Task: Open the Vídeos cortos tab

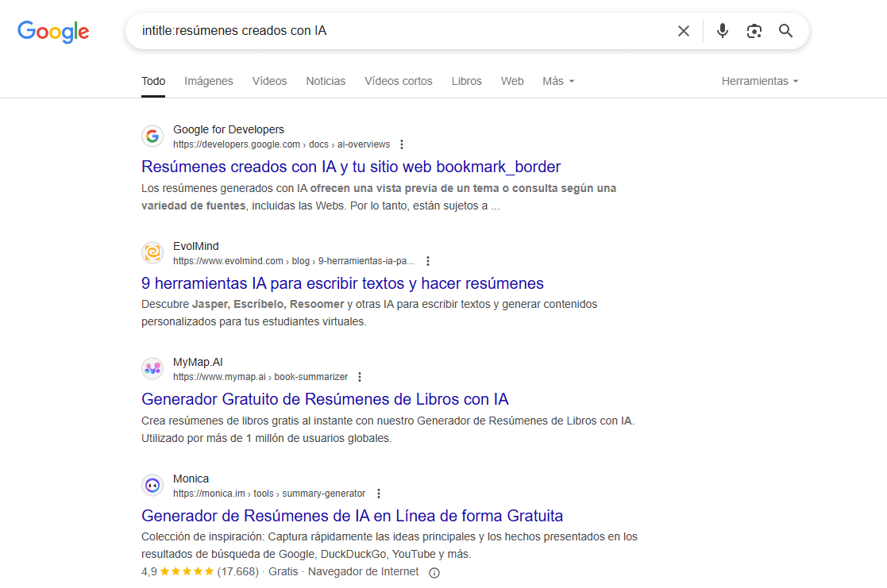Action: (399, 81)
